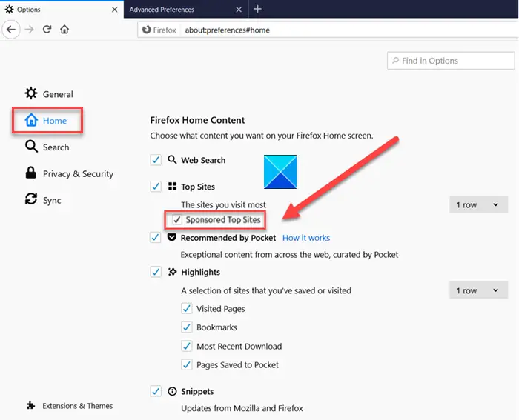
Task: Click the puzzle piece extensions icon
Action: 31,405
